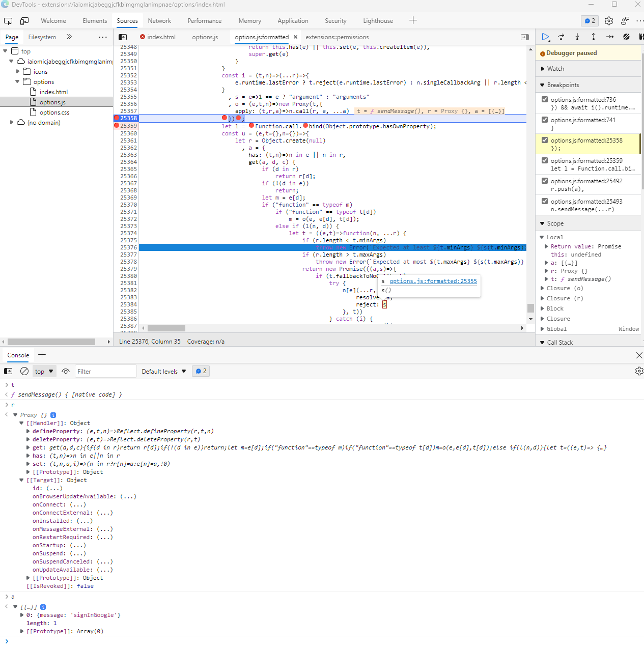Remove breakpoint marker on line 25358 gutter
Screen dimensions: 644x648
pos(117,118)
